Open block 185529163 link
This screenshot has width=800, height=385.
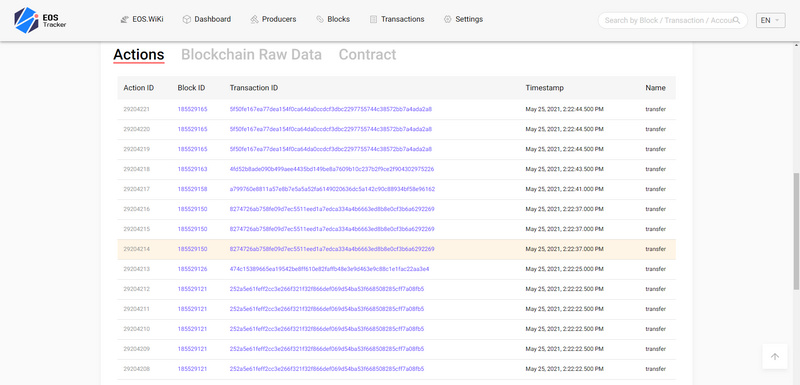[192, 169]
